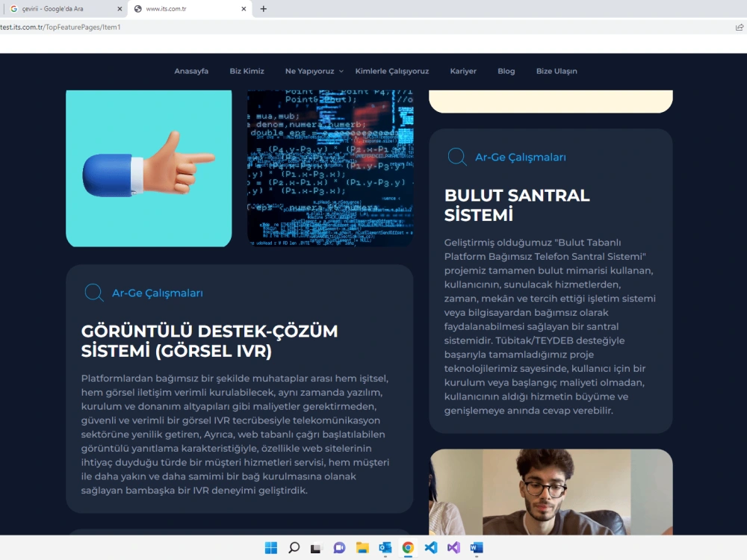Go to the Biz Kimiz page
This screenshot has height=560, width=747.
247,71
